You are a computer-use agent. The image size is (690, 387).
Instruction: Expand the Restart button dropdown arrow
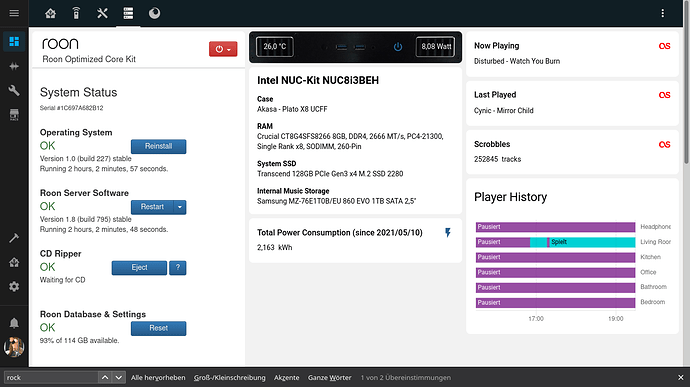tap(180, 207)
